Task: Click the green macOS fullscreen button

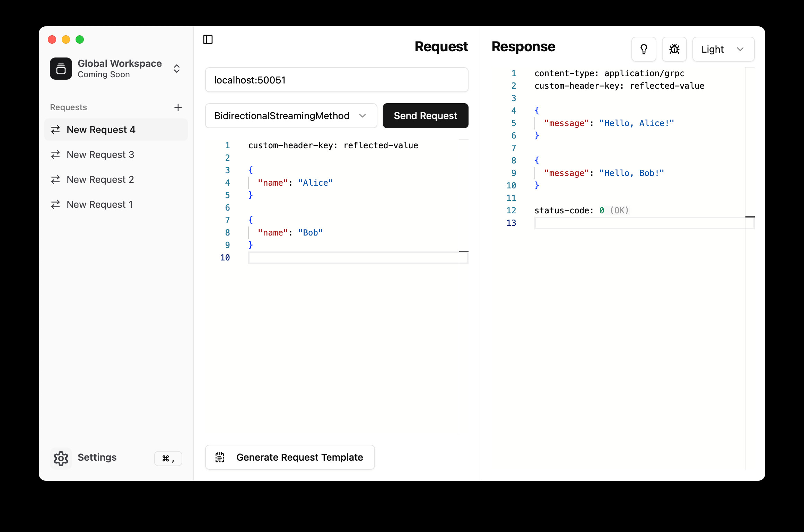Action: [80, 39]
